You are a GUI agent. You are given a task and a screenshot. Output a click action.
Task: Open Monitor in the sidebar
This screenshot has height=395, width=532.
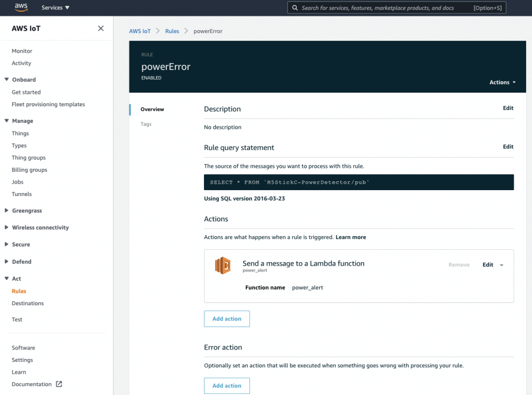click(22, 51)
